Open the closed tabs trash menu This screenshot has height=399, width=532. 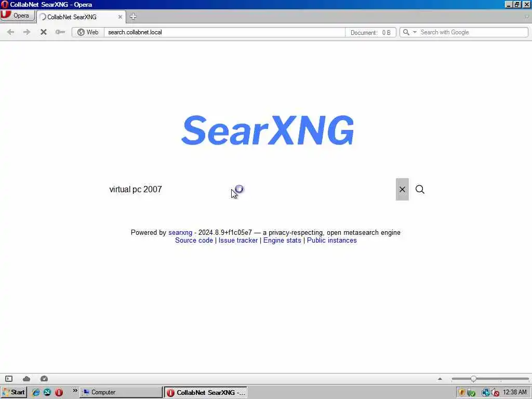(x=527, y=16)
